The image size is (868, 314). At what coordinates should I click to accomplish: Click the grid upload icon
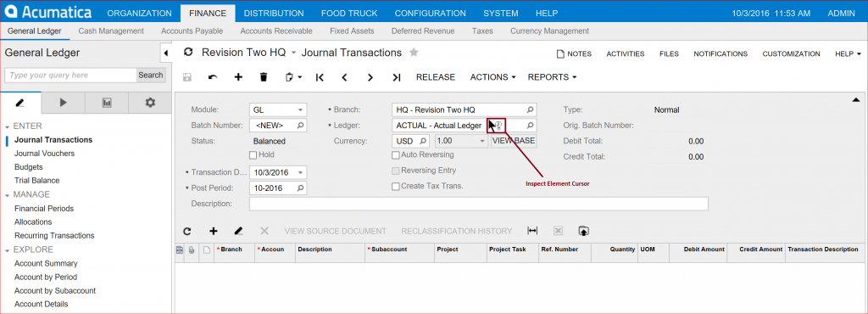pos(583,231)
